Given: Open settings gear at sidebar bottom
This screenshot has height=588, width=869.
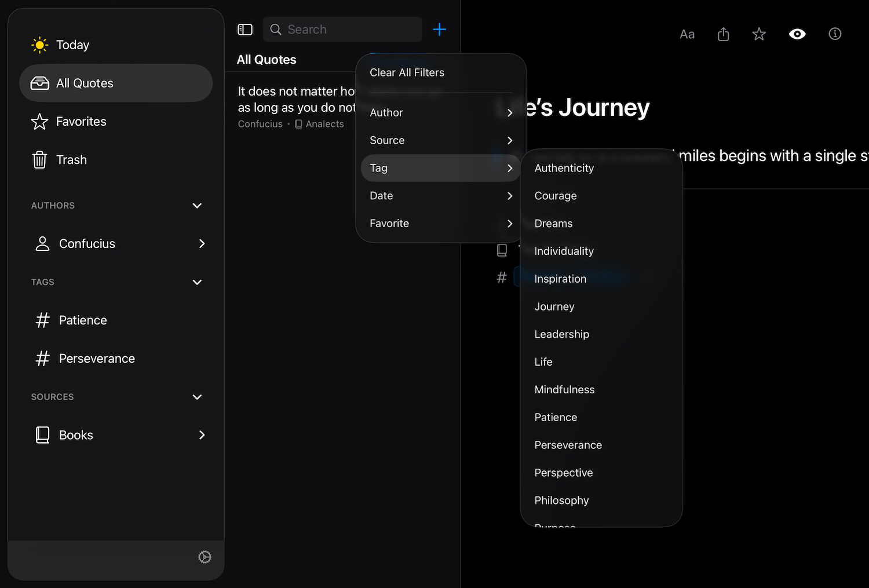Looking at the screenshot, I should (205, 557).
